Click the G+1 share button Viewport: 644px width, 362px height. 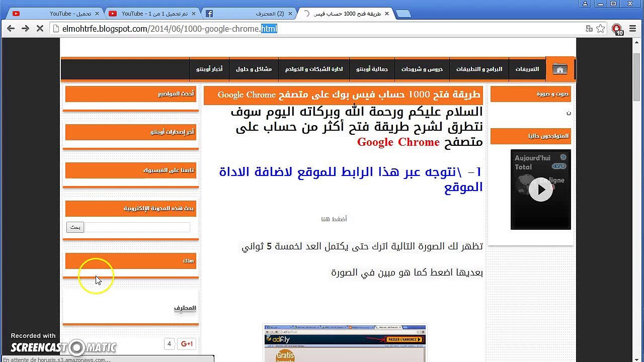(x=187, y=344)
